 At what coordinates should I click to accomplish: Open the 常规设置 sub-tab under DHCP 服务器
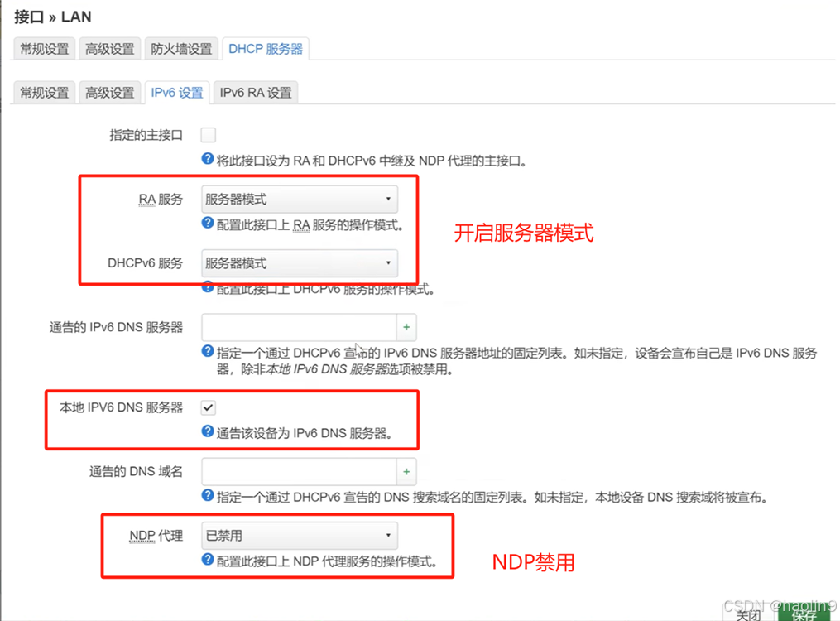[45, 93]
